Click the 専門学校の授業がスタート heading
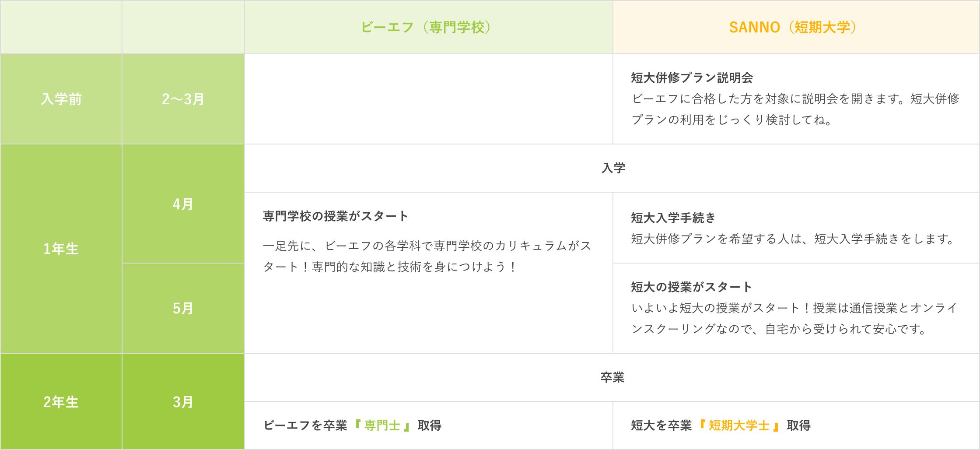The width and height of the screenshot is (980, 450). 336,216
